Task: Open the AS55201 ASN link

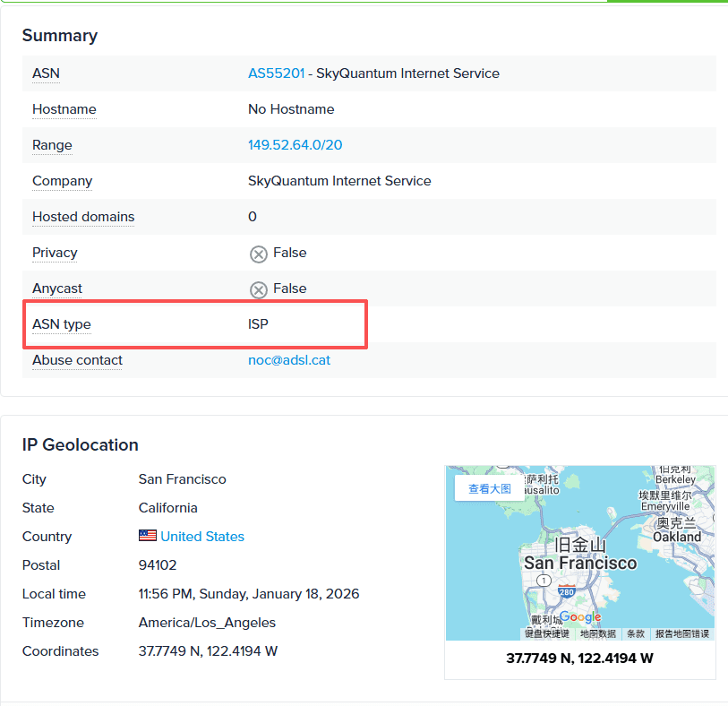Action: [276, 73]
